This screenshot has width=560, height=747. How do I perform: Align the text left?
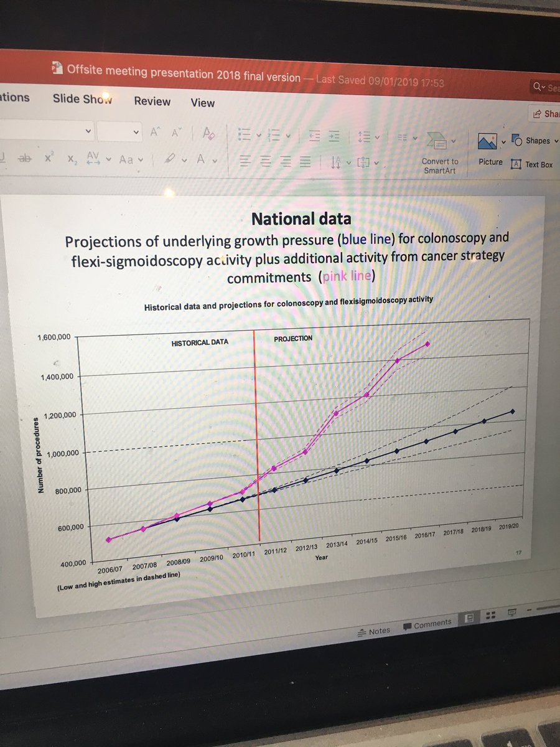point(246,161)
